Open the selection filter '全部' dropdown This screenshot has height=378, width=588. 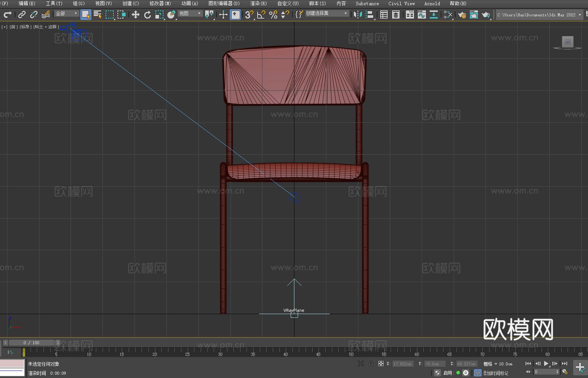pos(67,13)
